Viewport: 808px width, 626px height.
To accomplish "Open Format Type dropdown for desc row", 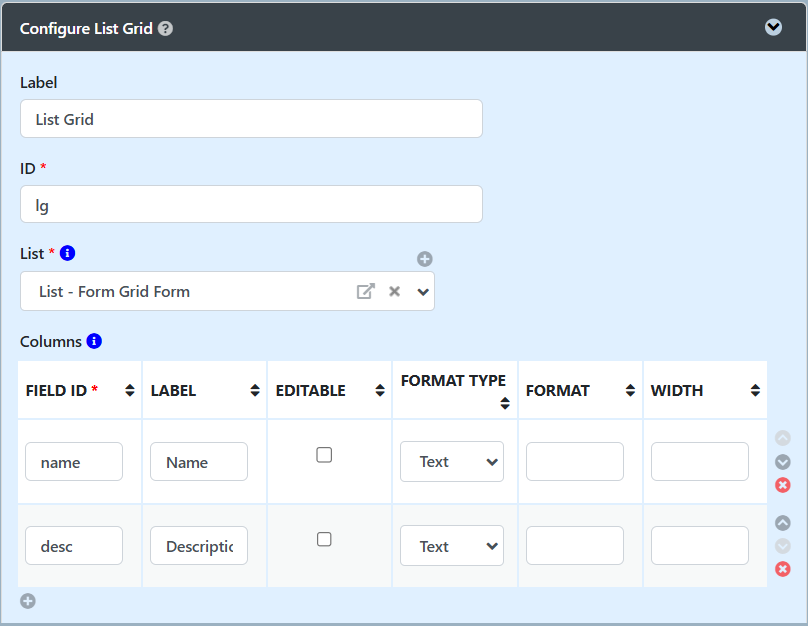I will pos(452,546).
